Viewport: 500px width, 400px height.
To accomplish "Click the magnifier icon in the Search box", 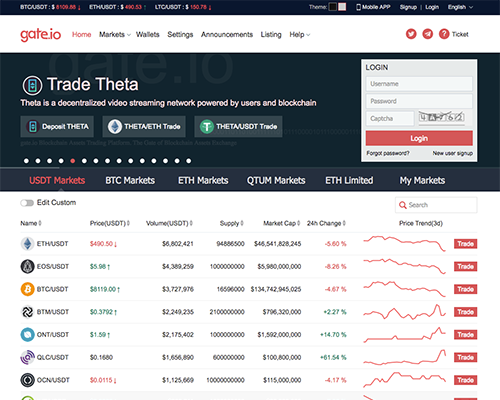I will point(403,205).
